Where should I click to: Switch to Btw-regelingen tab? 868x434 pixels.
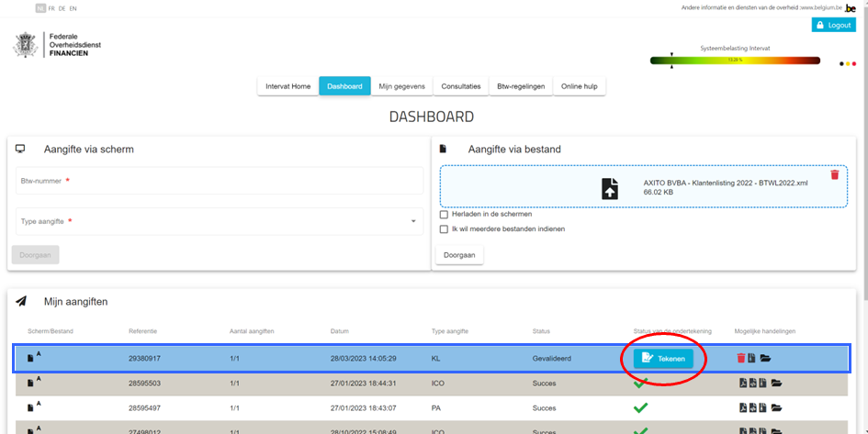pos(521,86)
